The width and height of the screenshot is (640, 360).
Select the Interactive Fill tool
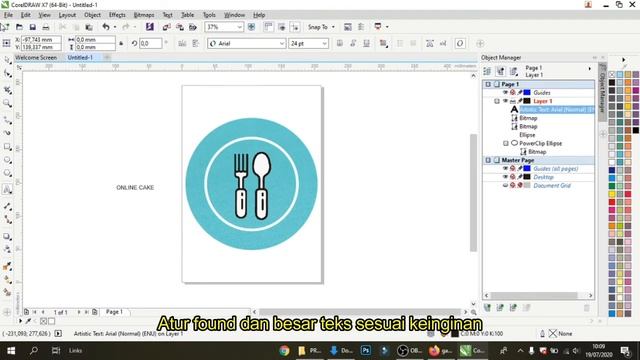[7, 280]
